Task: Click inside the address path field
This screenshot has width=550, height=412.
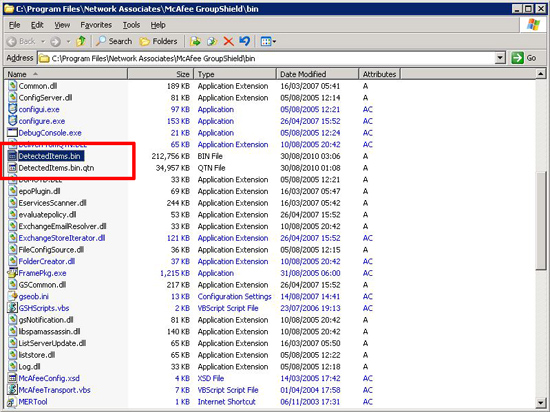Action: (267, 58)
